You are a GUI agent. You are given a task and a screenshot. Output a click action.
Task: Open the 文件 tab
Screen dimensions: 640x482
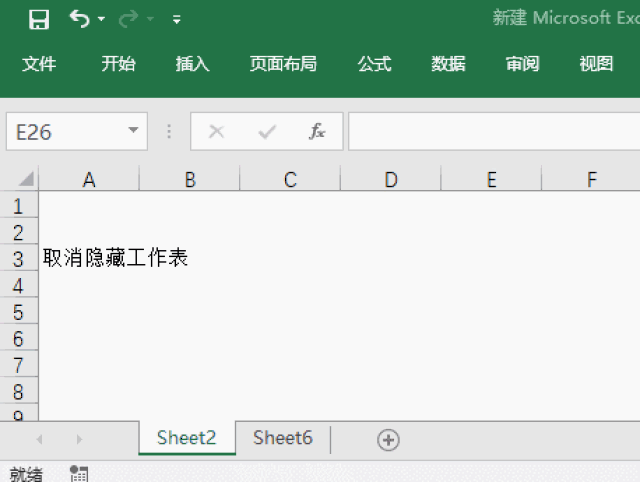click(x=39, y=64)
